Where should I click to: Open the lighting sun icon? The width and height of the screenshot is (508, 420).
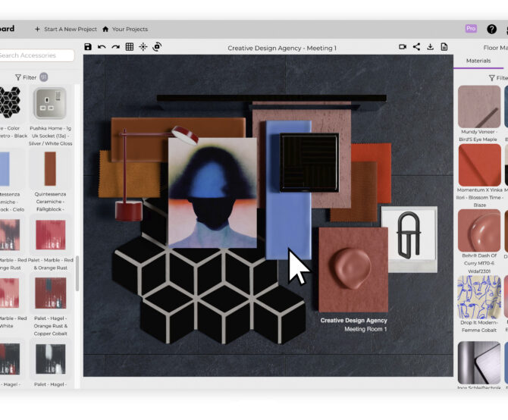click(x=143, y=47)
